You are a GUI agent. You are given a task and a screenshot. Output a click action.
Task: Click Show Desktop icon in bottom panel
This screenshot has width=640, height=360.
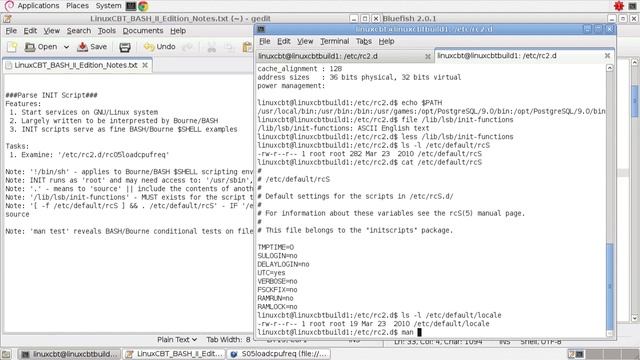coord(6,354)
